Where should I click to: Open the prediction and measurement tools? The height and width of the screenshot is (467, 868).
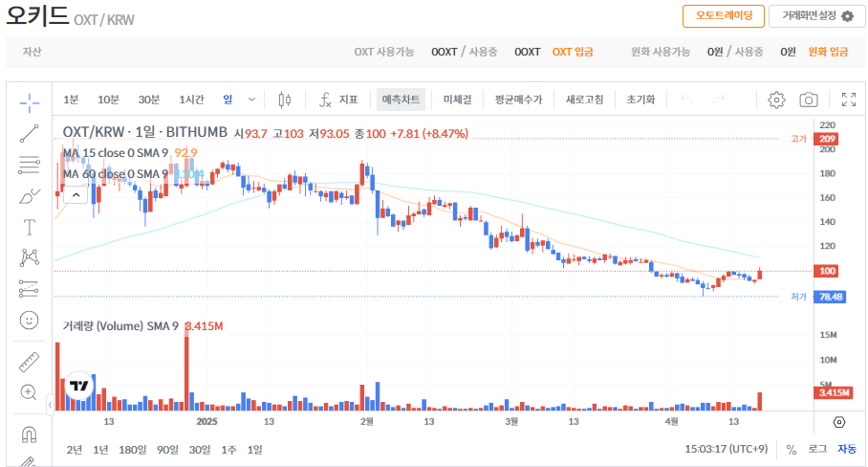tap(30, 289)
